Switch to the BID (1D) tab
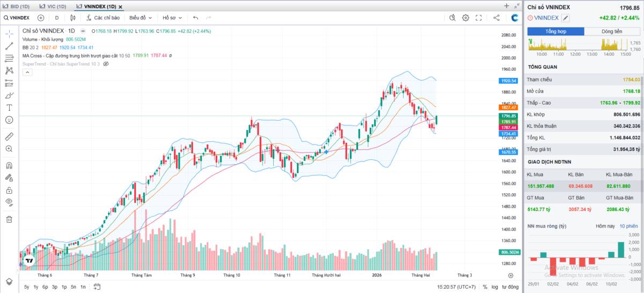This screenshot has width=644, height=293. [x=17, y=6]
